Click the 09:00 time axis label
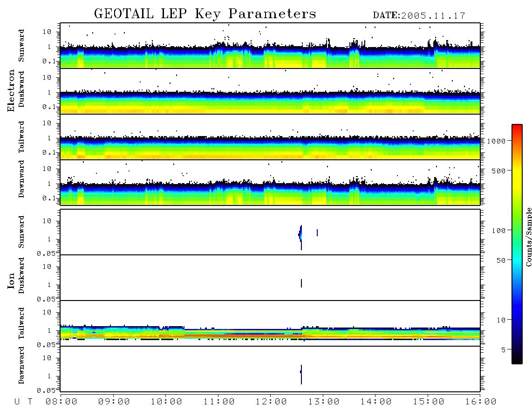This screenshot has height=410, width=532. click(114, 402)
